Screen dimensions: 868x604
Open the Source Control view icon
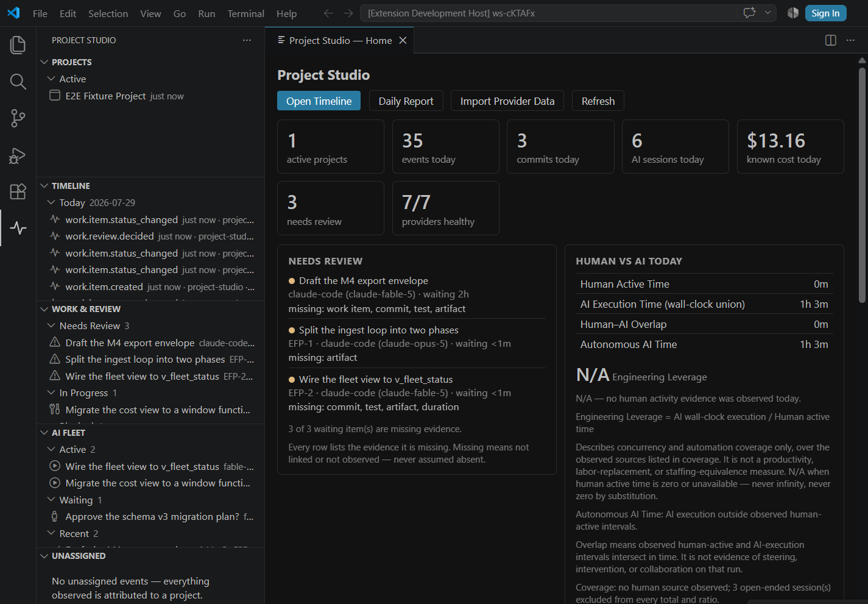(18, 118)
